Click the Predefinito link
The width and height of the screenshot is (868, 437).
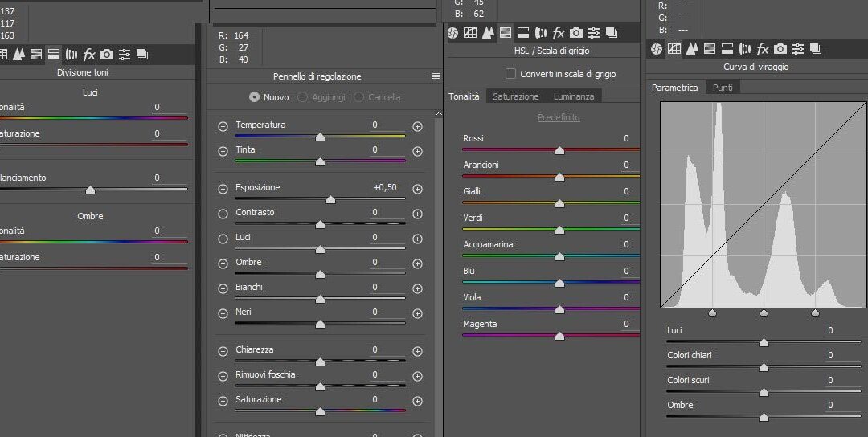pos(559,117)
